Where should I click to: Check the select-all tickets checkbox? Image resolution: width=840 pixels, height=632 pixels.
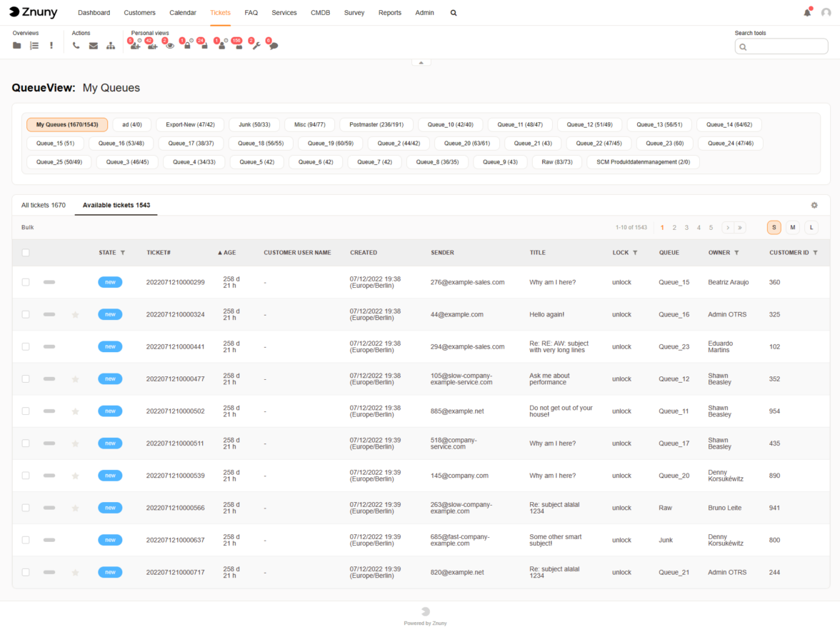(x=26, y=253)
